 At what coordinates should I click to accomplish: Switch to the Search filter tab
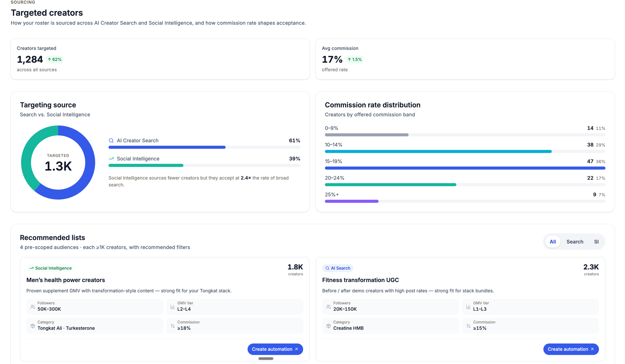[x=575, y=242]
